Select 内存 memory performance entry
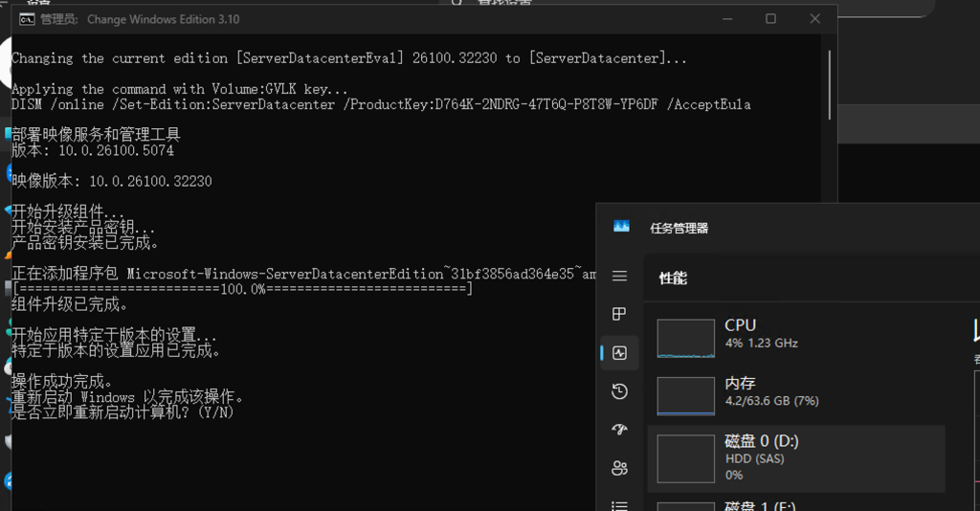Viewport: 980px width, 511px height. click(x=796, y=396)
